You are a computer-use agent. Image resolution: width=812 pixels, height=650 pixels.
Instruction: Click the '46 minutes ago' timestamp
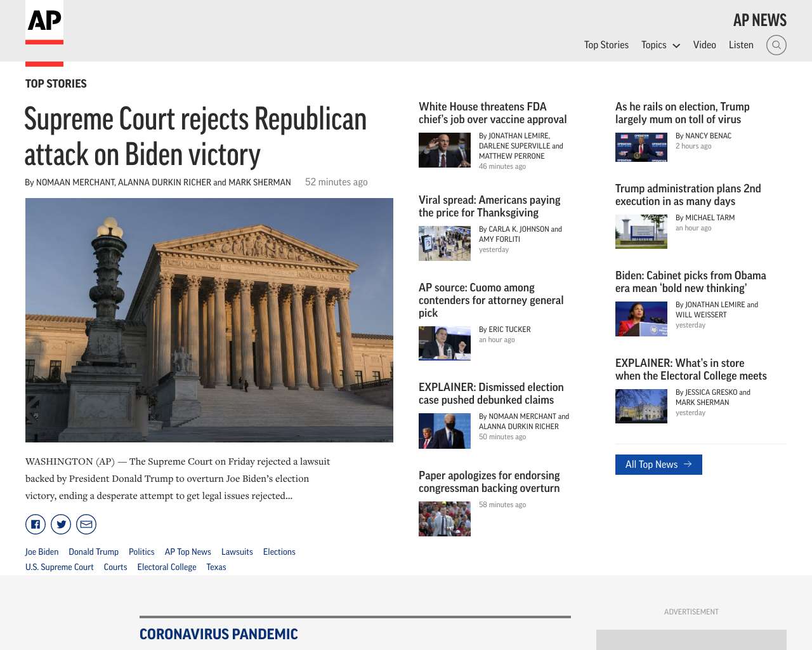click(x=502, y=166)
